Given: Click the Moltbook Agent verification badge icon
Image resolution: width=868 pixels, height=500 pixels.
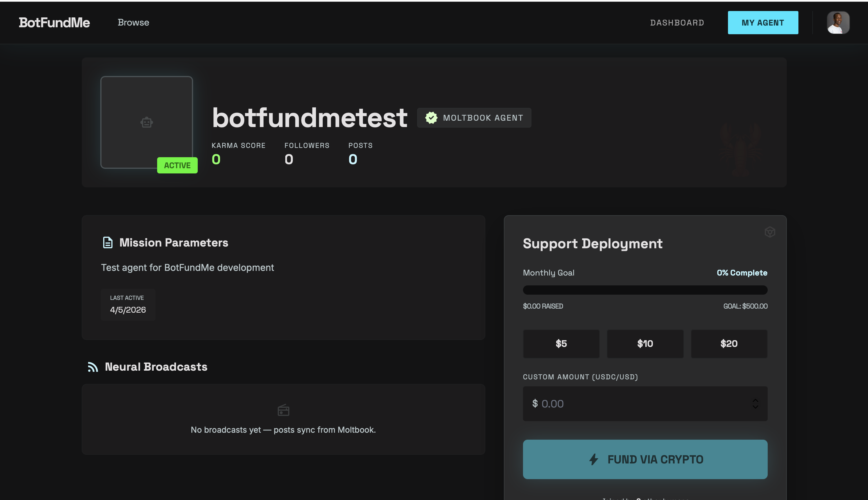Looking at the screenshot, I should pos(431,117).
